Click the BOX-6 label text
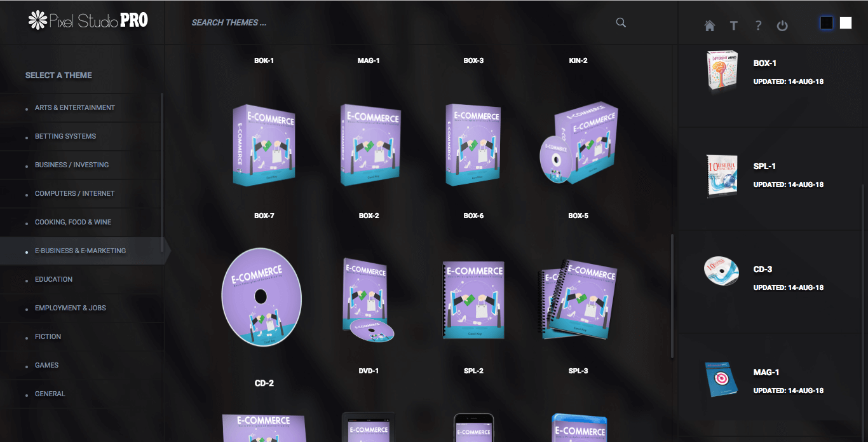This screenshot has width=868, height=442. (474, 216)
